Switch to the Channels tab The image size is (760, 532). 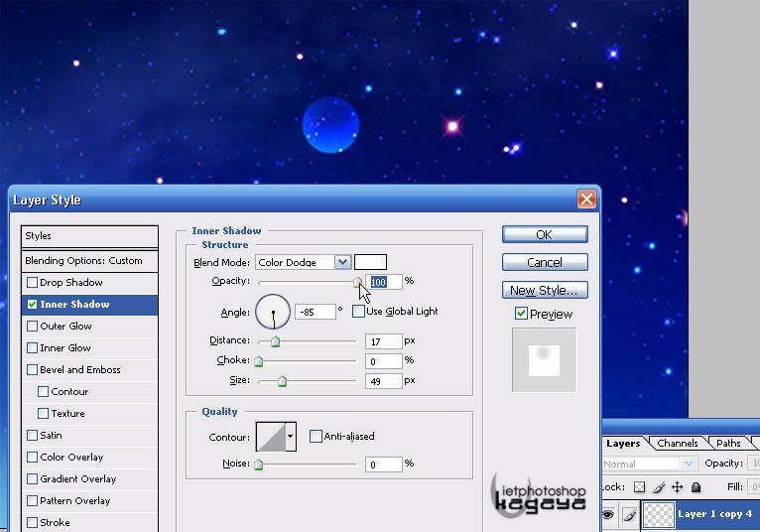(x=678, y=444)
